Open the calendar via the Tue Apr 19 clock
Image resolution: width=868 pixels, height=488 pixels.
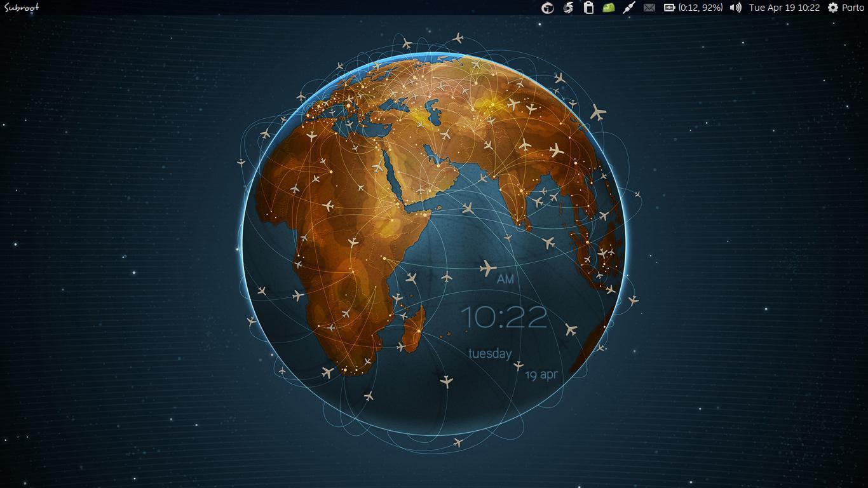pos(783,8)
